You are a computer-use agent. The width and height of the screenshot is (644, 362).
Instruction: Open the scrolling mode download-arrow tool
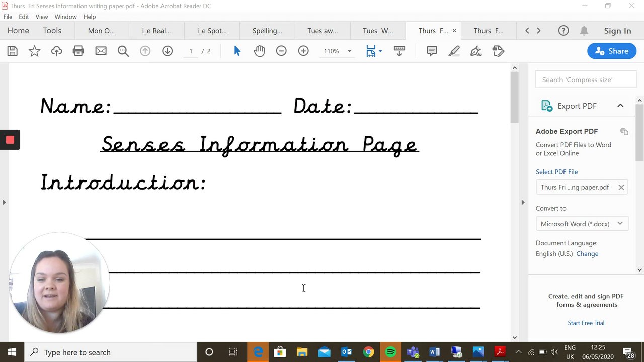[399, 51]
